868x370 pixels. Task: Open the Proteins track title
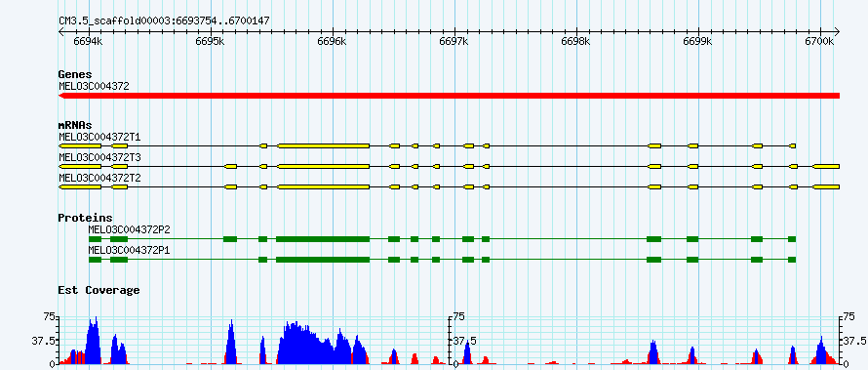click(x=85, y=218)
